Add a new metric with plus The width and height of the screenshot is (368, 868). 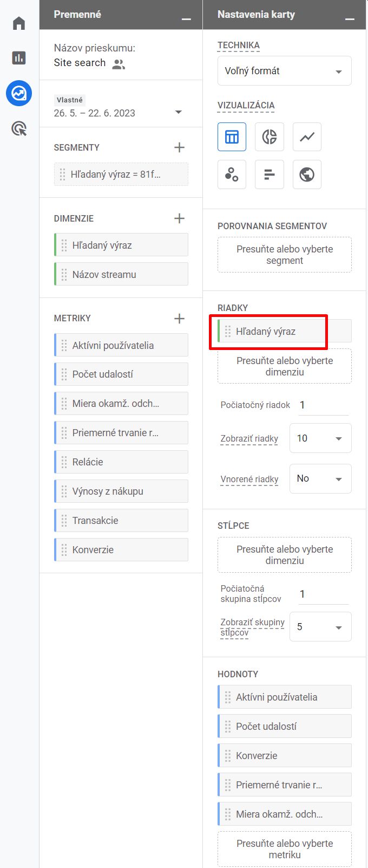coord(180,318)
